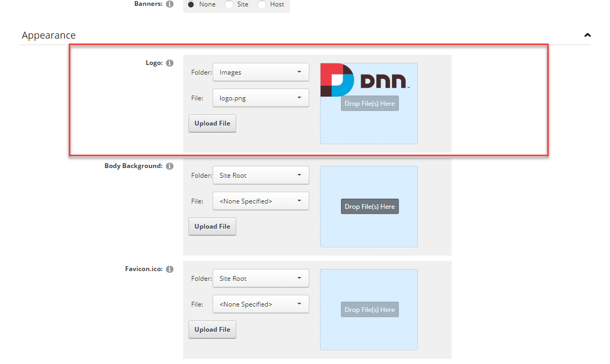Select the Host banners radio button
Screen dimensions: 610x364
point(262,4)
